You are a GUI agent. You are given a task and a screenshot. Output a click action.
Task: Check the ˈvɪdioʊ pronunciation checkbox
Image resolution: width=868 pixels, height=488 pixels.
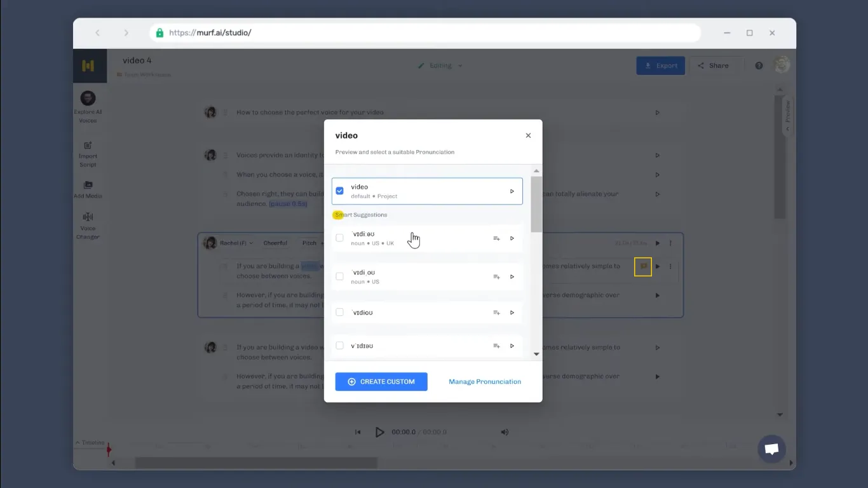pos(339,312)
